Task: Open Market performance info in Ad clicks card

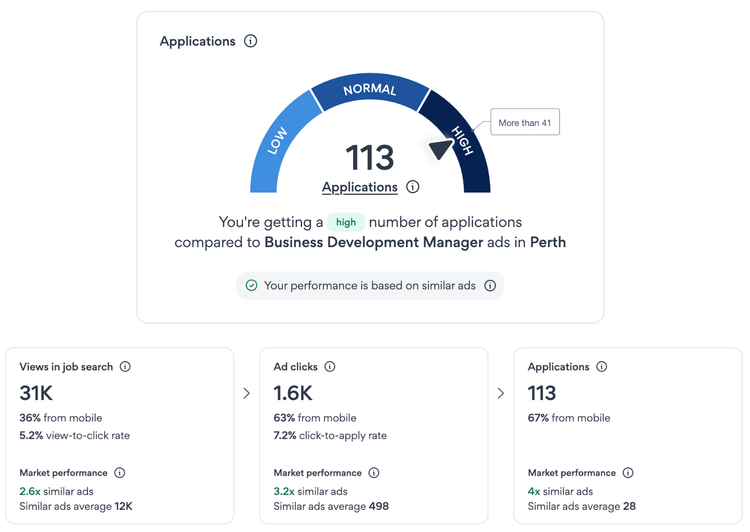Action: [374, 473]
